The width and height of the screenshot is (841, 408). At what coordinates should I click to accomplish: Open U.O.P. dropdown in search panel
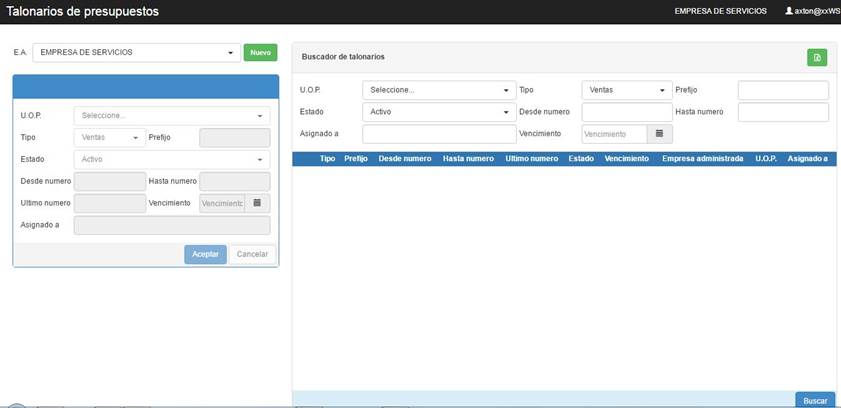439,90
